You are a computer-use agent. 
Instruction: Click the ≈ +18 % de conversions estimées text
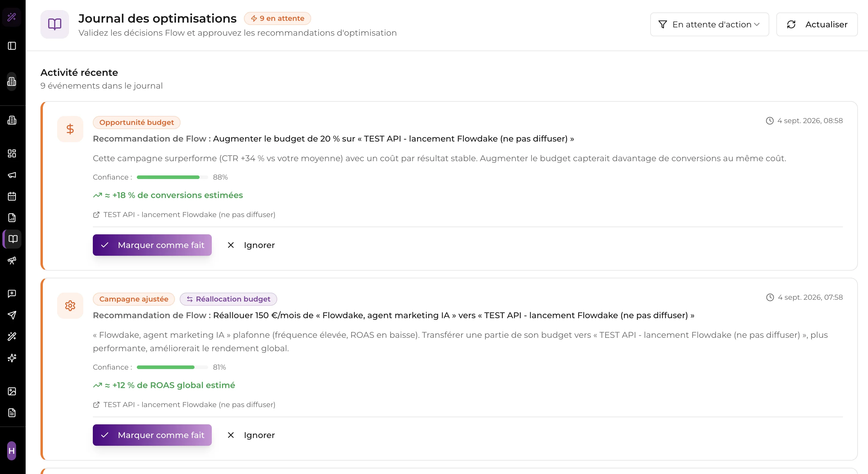point(168,195)
